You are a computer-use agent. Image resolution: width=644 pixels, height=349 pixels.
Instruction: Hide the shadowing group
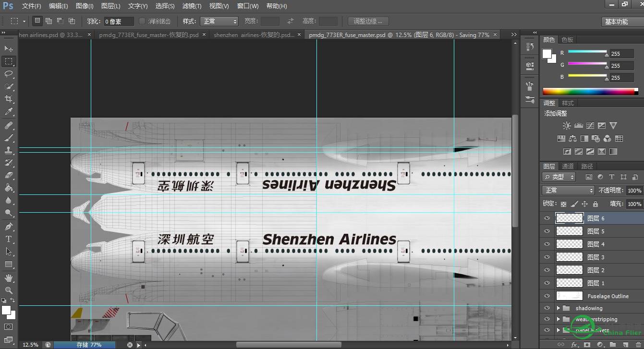pos(547,308)
